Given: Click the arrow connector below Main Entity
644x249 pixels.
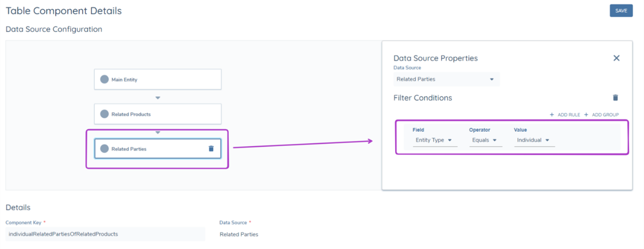Looking at the screenshot, I should (x=158, y=98).
